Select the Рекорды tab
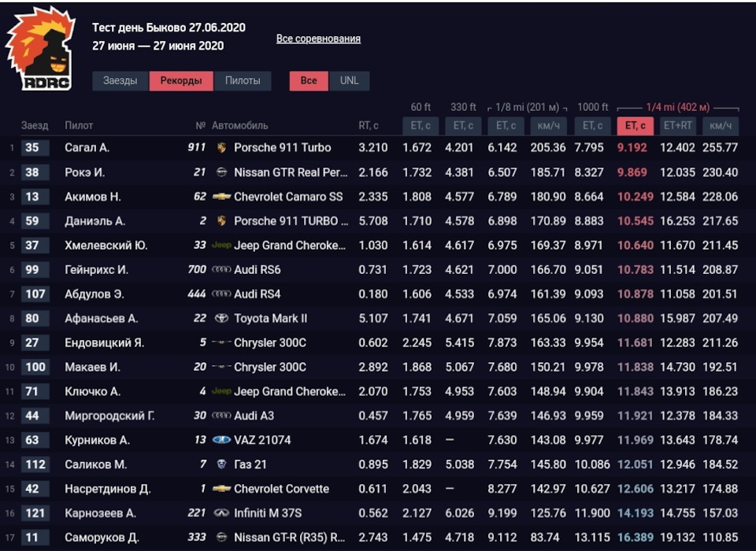The image size is (756, 551). click(181, 81)
